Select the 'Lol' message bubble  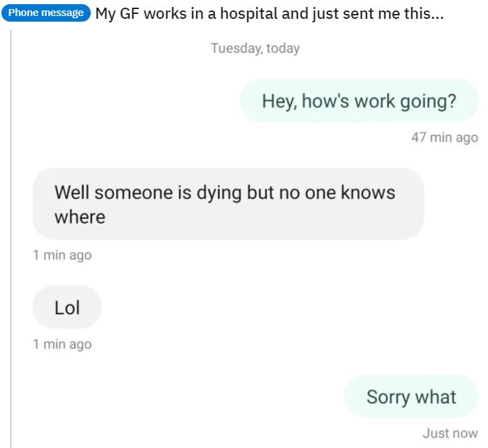(x=67, y=307)
